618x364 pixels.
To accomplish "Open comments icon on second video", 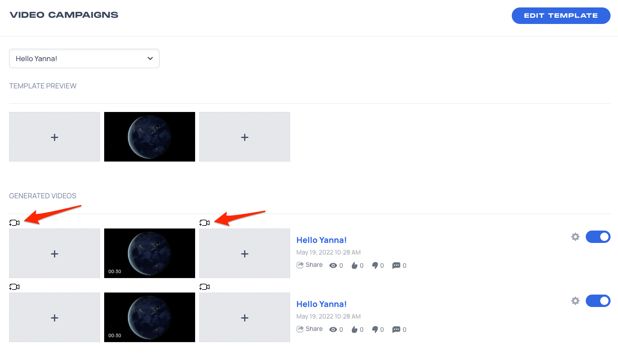I will (396, 330).
